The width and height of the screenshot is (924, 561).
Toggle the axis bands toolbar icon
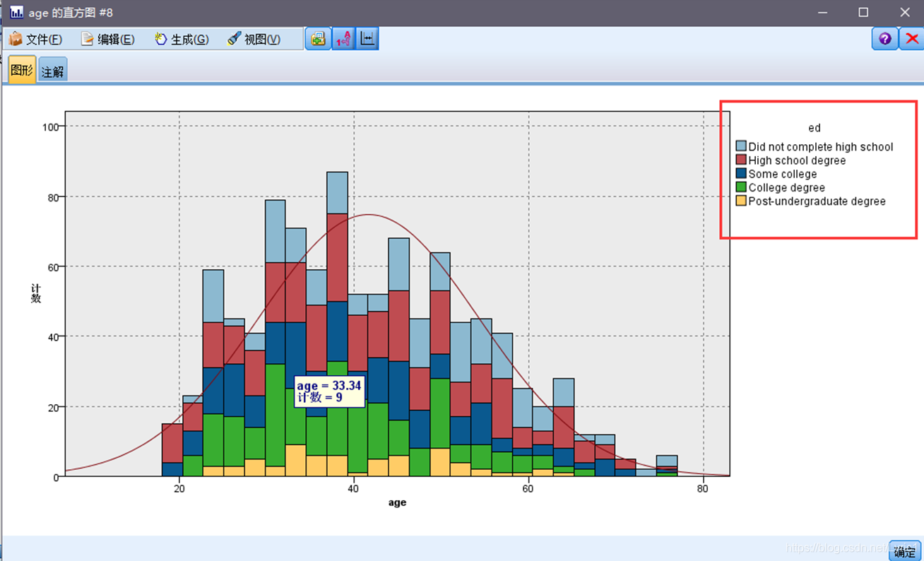pyautogui.click(x=367, y=39)
